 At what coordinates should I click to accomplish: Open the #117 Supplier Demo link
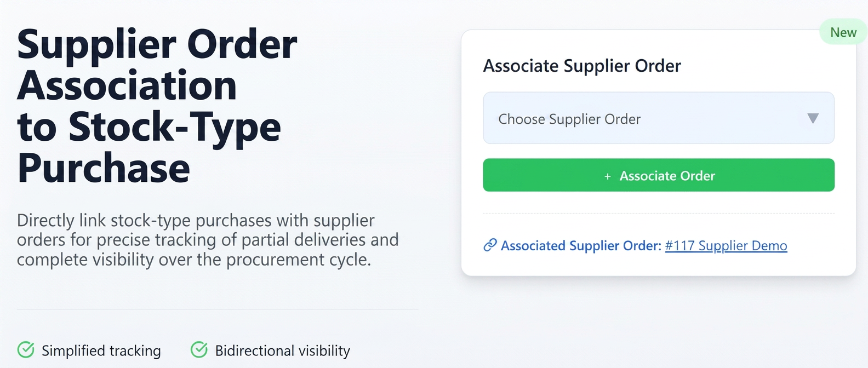pyautogui.click(x=726, y=246)
